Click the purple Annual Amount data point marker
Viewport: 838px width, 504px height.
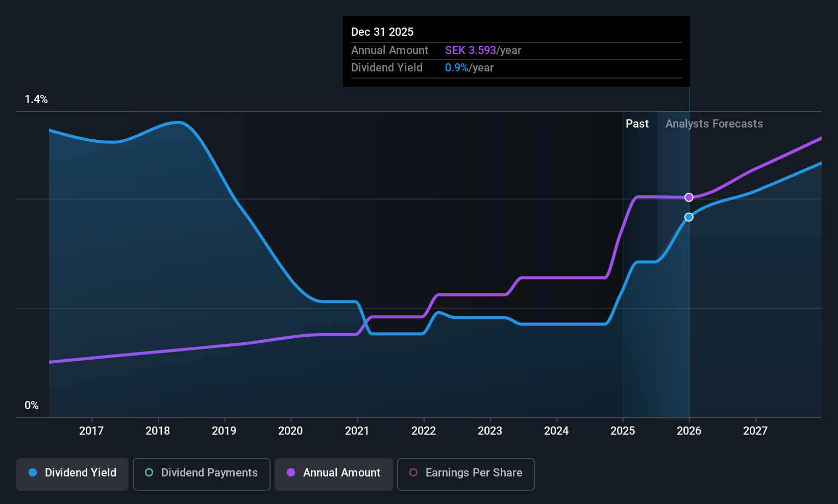(x=689, y=197)
